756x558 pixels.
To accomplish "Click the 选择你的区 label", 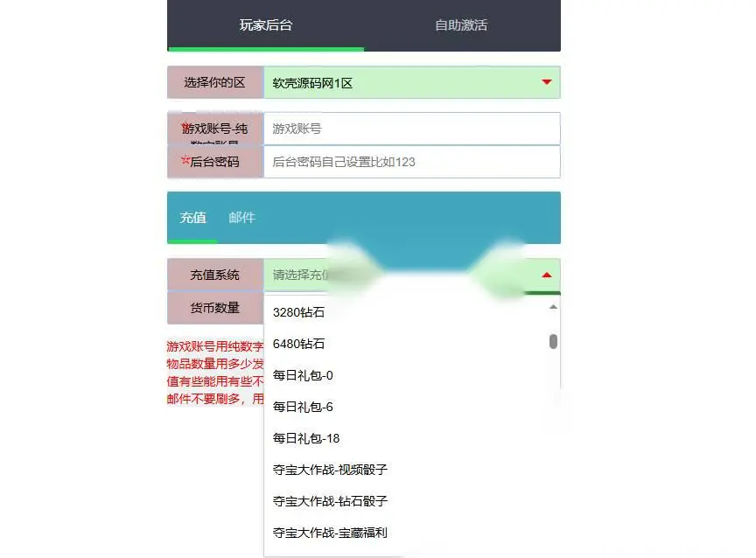I will pyautogui.click(x=215, y=82).
